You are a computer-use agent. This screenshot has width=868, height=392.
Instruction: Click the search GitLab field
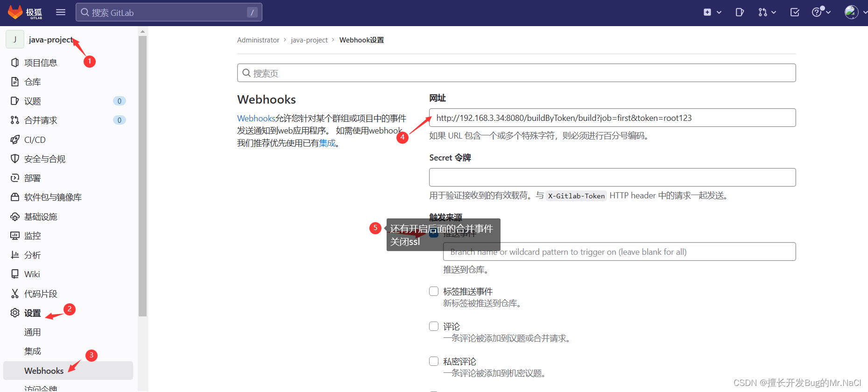tap(169, 12)
